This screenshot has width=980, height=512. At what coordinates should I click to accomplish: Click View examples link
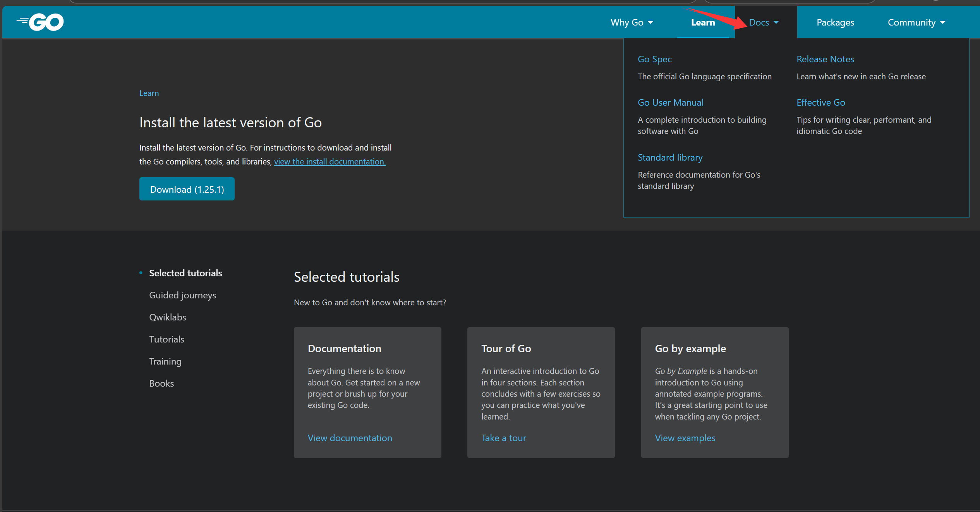coord(685,438)
